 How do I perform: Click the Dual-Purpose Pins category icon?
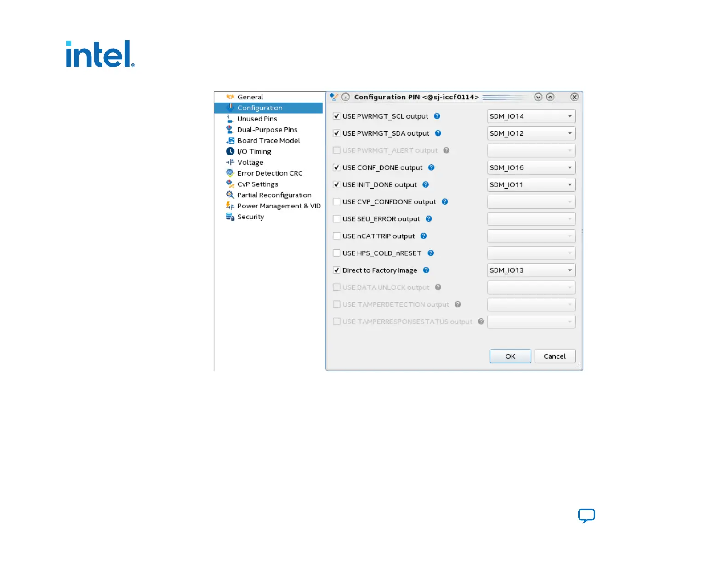point(230,130)
